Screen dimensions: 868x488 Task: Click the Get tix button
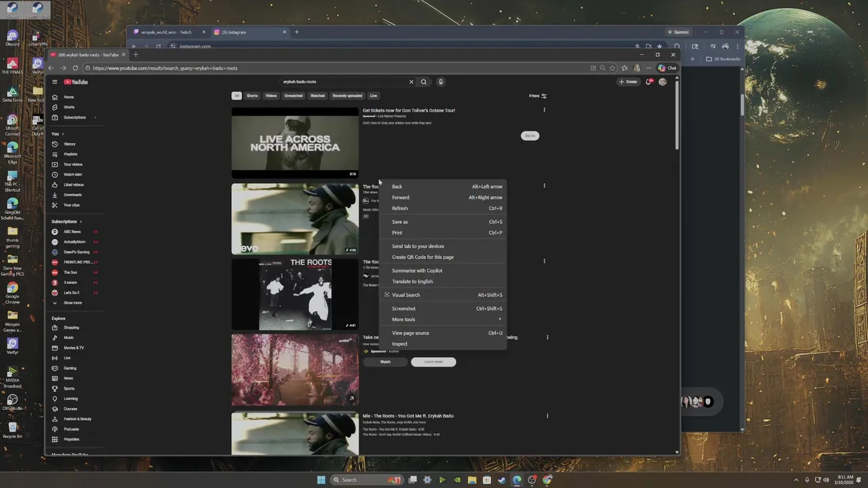coord(530,136)
